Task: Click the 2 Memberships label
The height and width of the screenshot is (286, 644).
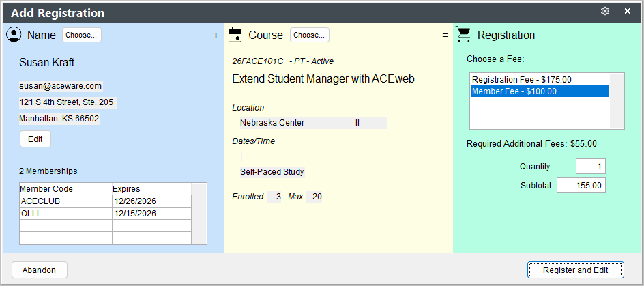Action: point(48,171)
